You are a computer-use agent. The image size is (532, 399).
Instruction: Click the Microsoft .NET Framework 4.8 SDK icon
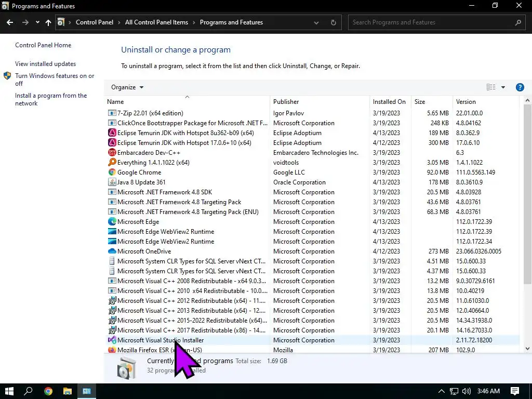[x=112, y=192]
